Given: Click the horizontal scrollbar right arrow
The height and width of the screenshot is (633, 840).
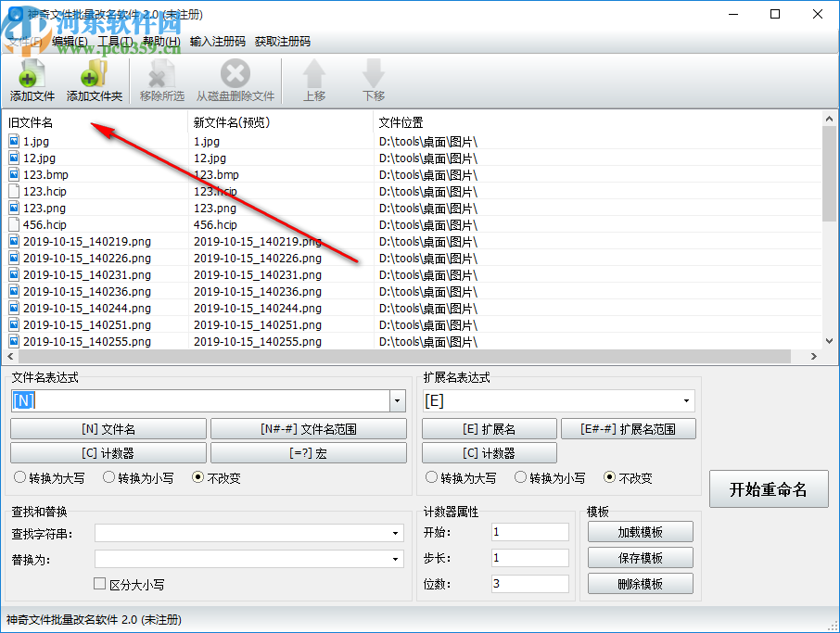Looking at the screenshot, I should (x=814, y=356).
